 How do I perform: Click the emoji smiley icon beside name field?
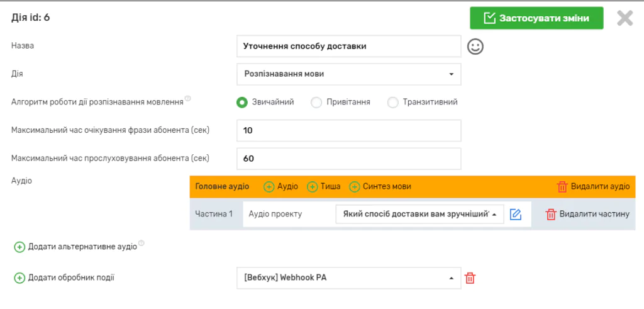click(x=475, y=47)
